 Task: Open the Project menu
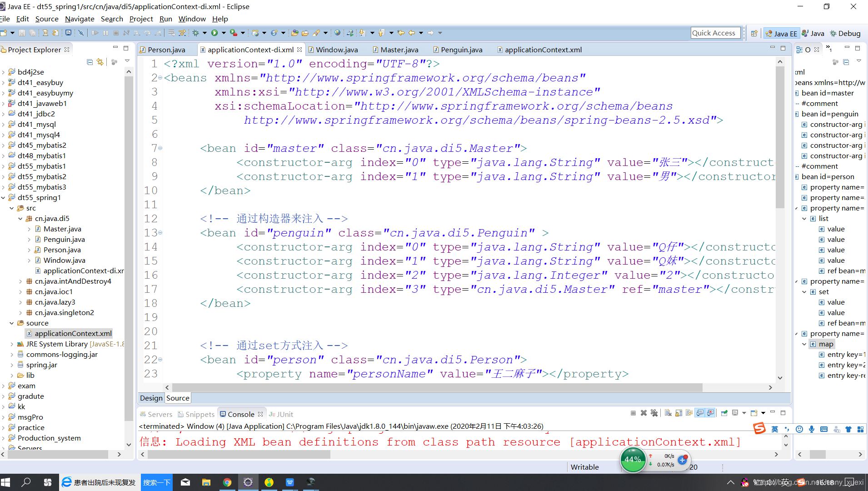141,19
